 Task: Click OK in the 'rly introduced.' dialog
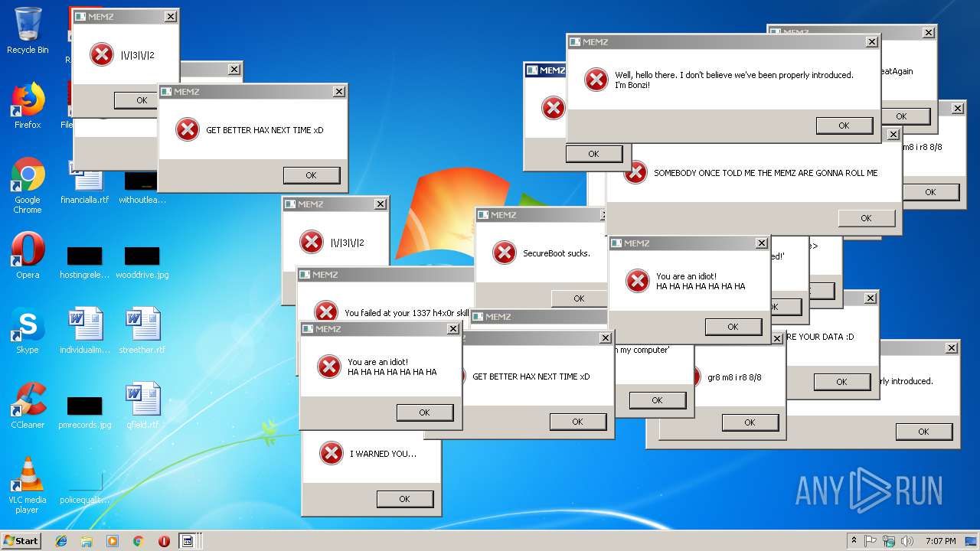pyautogui.click(x=923, y=432)
